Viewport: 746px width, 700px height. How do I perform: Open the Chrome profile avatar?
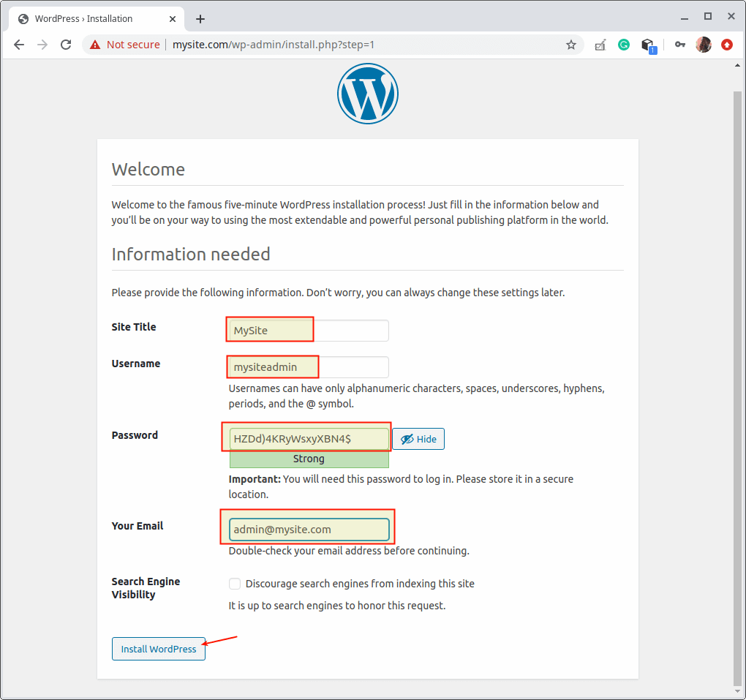point(703,45)
